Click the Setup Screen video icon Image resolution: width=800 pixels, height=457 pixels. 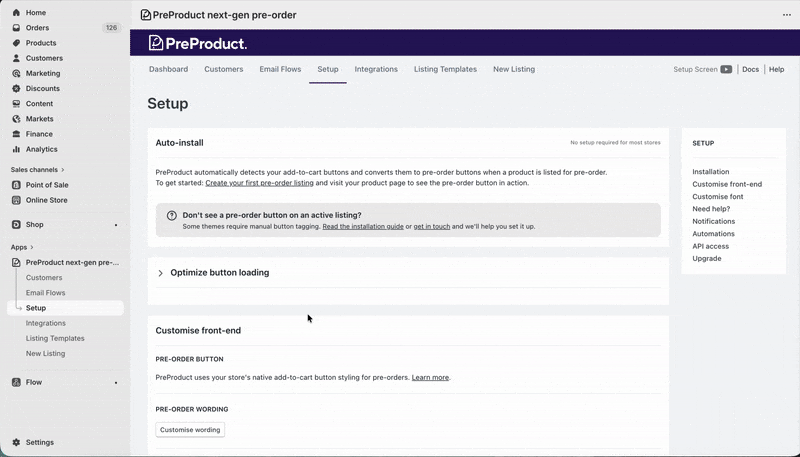pos(726,70)
